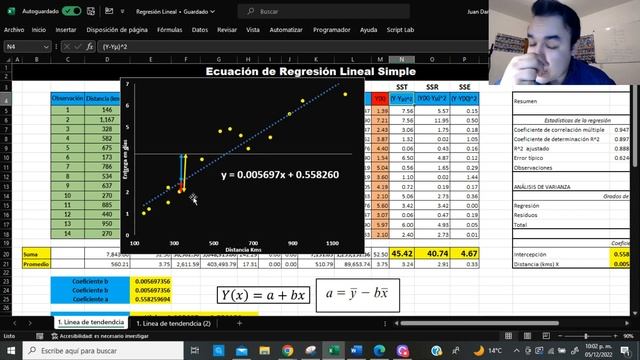Click the save icon beside Autoguardado
The image size is (640, 360).
click(x=91, y=11)
